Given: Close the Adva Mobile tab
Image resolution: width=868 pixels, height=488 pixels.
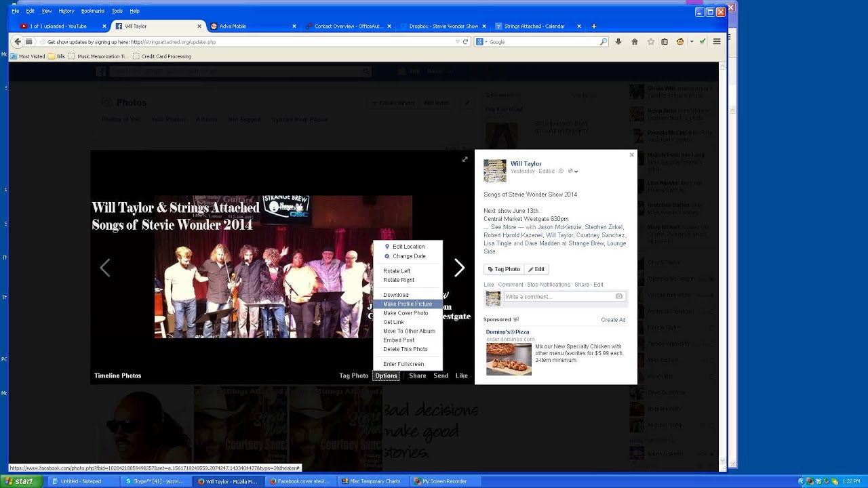Looking at the screenshot, I should (x=294, y=26).
